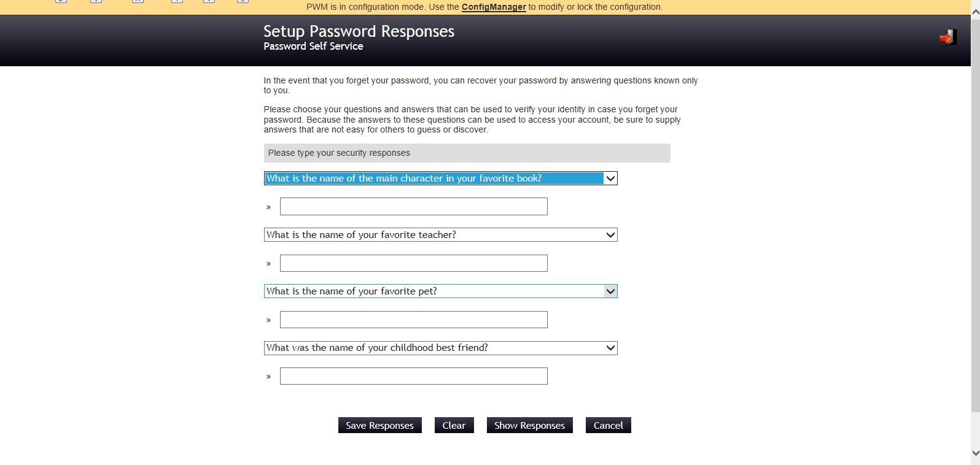Click the scrollbar up arrow
This screenshot has width=980, height=465.
pyautogui.click(x=975, y=12)
